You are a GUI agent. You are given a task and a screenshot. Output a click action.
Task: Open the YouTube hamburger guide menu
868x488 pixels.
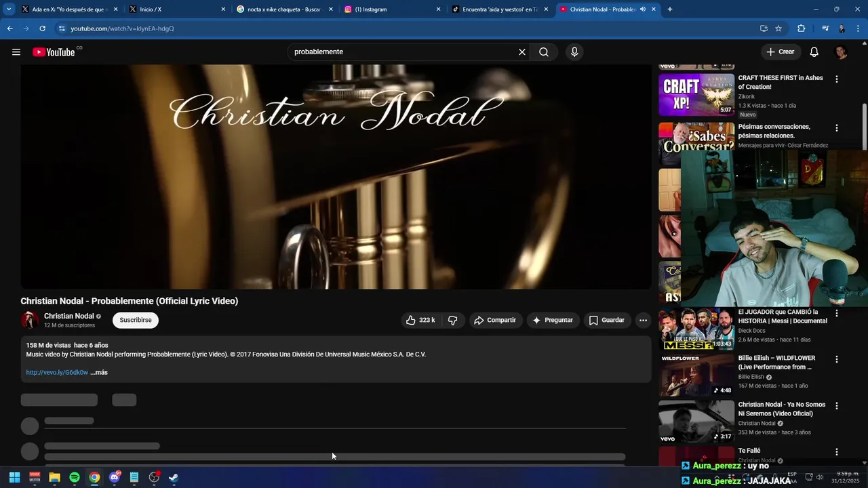click(x=16, y=52)
